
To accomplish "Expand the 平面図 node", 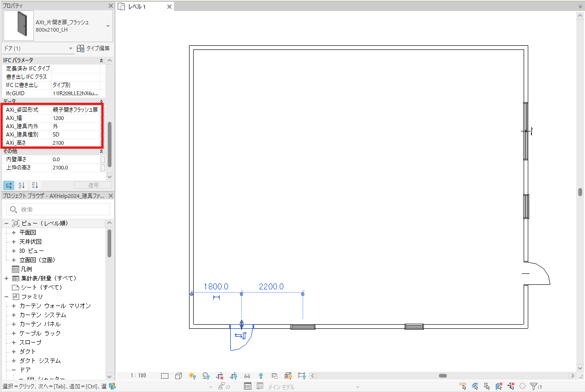I will 14,232.
